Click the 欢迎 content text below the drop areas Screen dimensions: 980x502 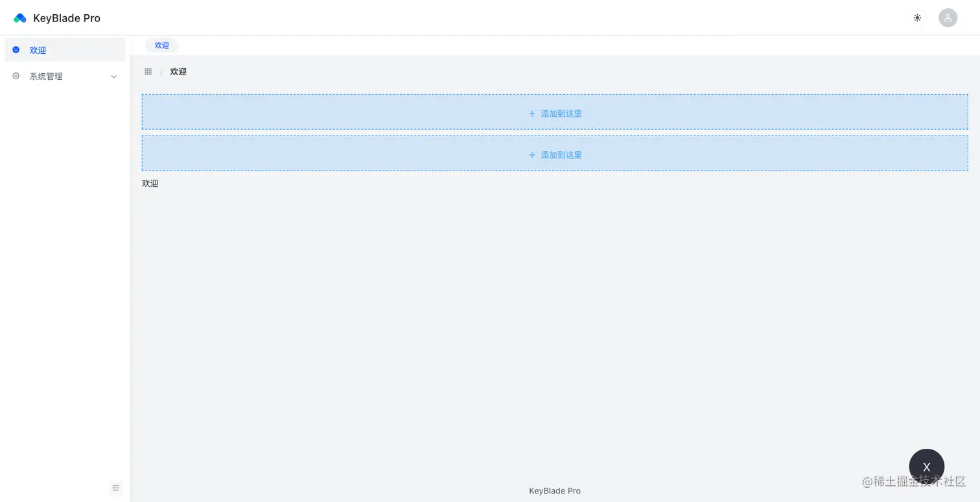click(150, 184)
